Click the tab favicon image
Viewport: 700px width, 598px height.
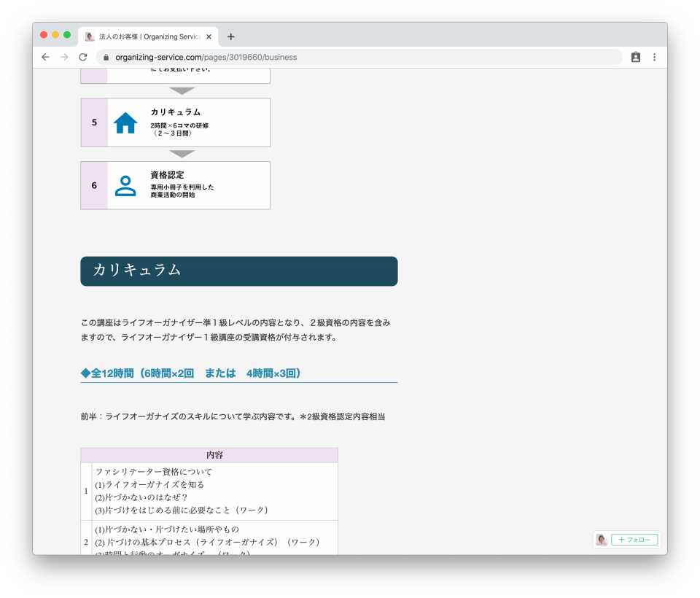point(90,36)
